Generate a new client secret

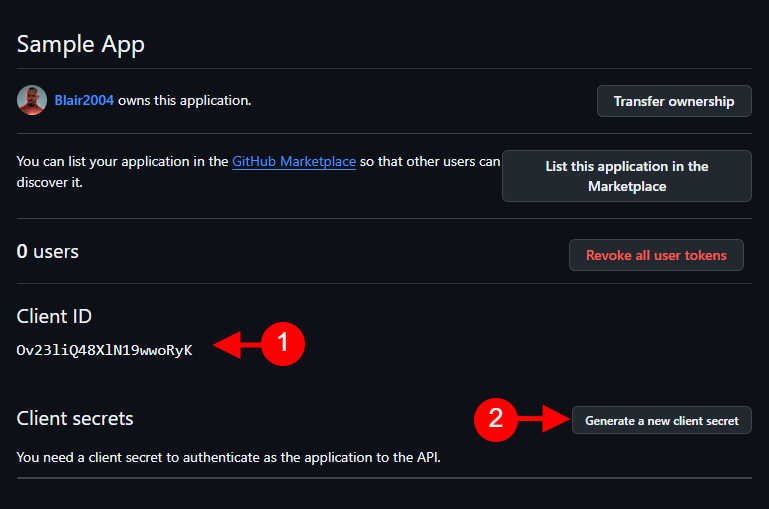(662, 420)
